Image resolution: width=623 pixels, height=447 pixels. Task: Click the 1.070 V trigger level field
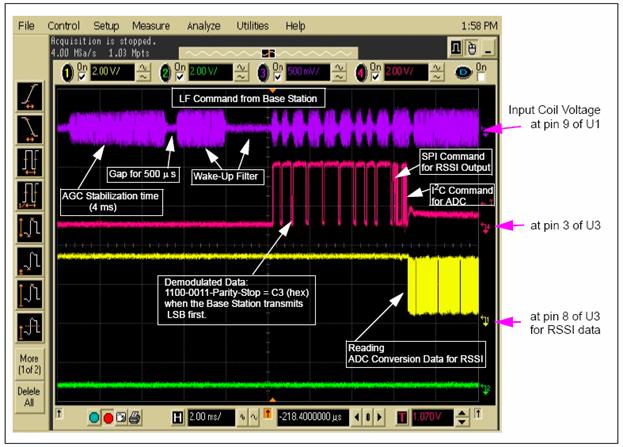click(x=432, y=418)
